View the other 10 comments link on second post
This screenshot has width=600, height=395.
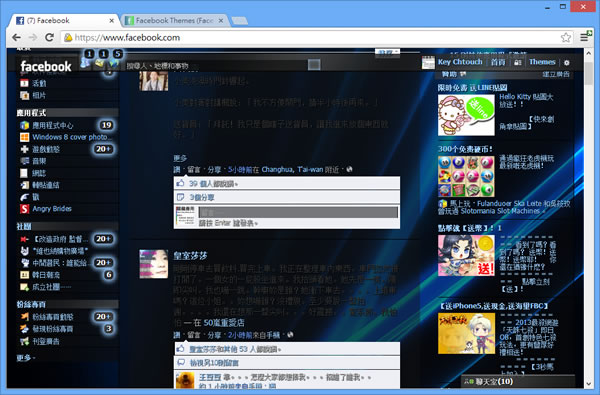214,362
